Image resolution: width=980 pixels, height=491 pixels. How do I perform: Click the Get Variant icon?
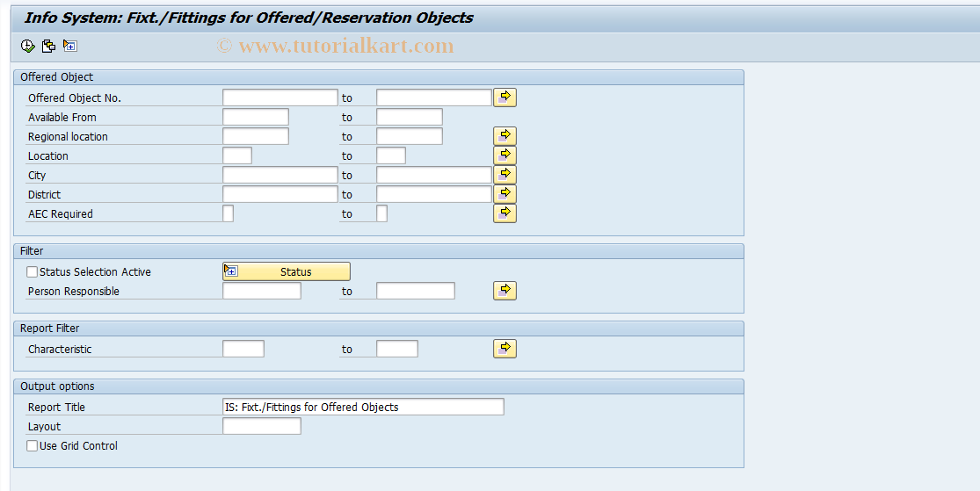coord(48,46)
